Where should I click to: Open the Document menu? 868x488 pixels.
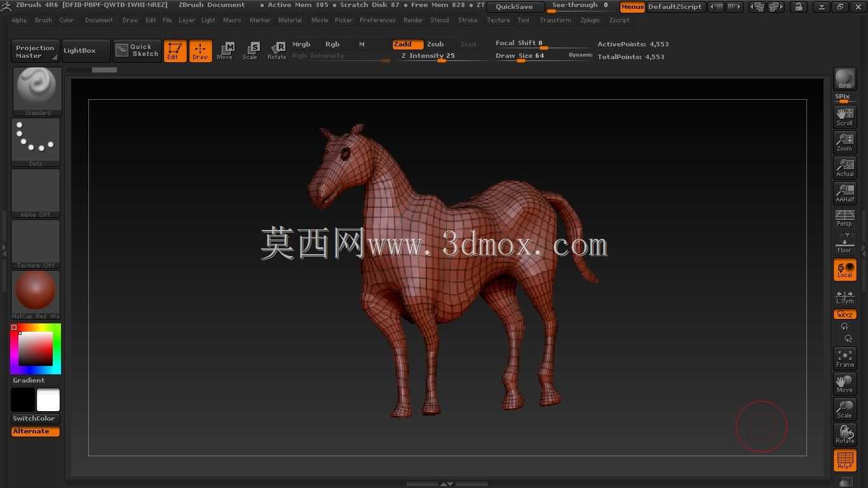99,20
